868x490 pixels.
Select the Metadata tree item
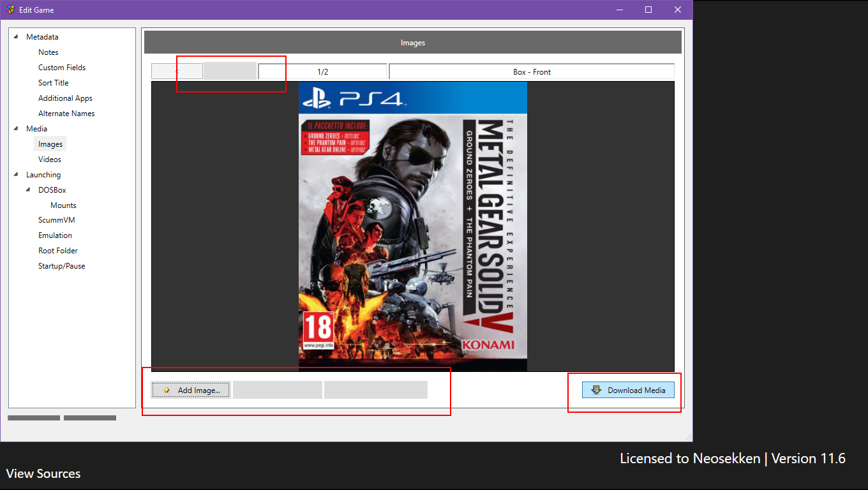pos(42,37)
